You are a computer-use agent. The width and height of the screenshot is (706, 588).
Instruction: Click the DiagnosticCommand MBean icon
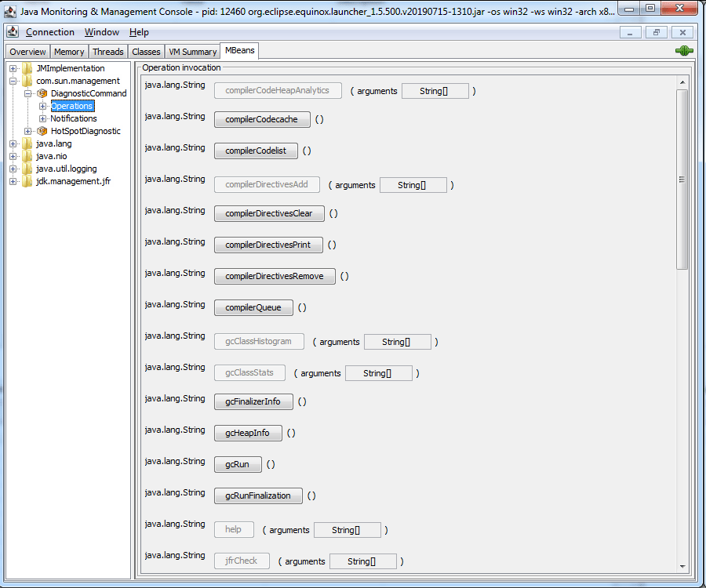pyautogui.click(x=42, y=93)
